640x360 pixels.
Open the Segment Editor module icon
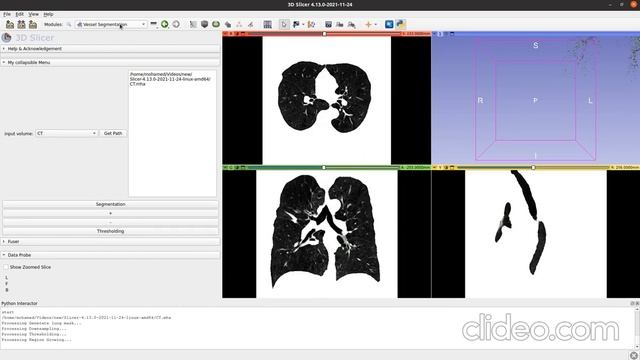pyautogui.click(x=251, y=24)
